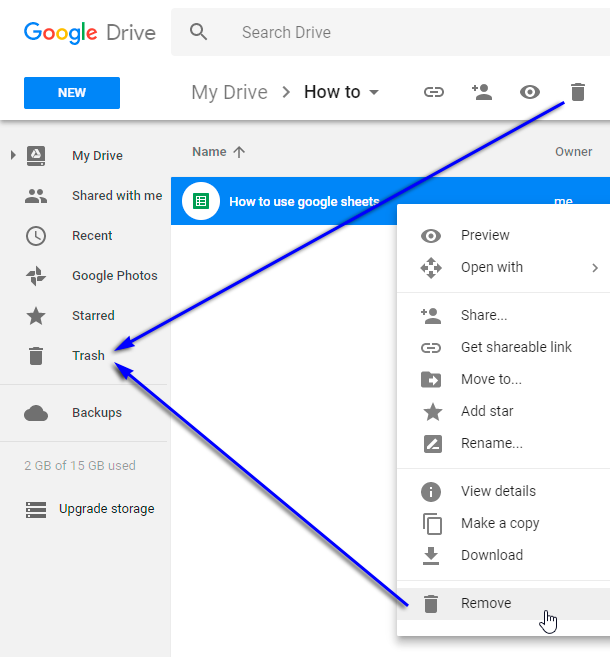Open the Backups cloud item in the sidebar
Image resolution: width=610 pixels, height=657 pixels.
pos(96,413)
